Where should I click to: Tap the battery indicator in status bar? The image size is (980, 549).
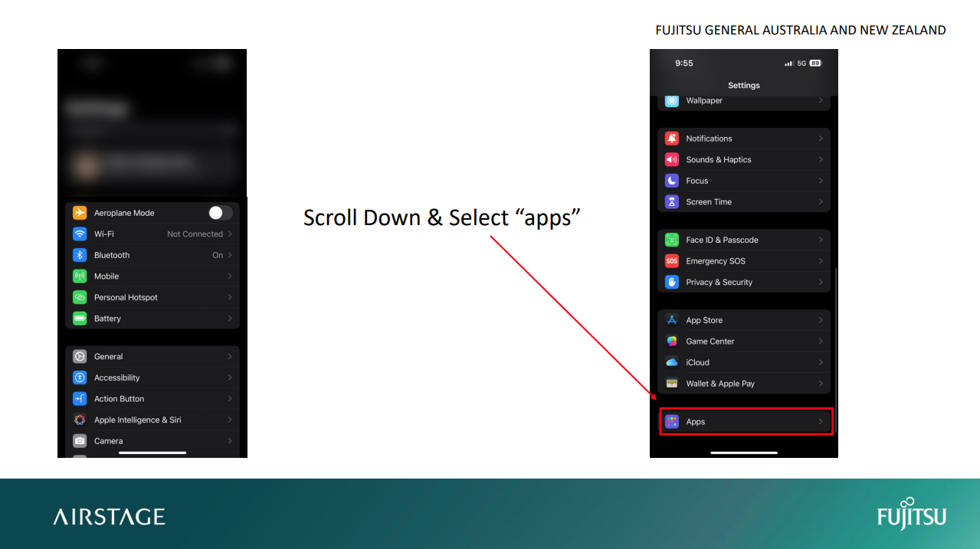[x=815, y=64]
